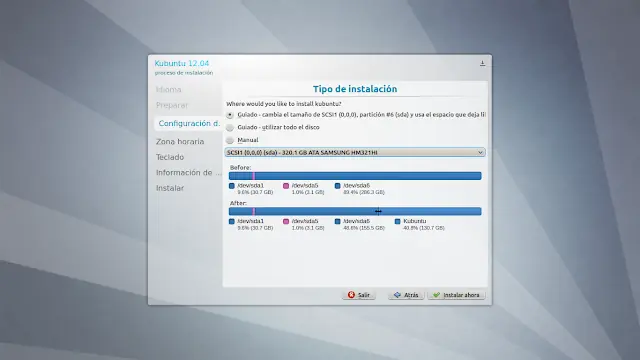Image resolution: width=640 pixels, height=360 pixels.
Task: Select Zona horaria sidebar step
Action: [x=180, y=142]
